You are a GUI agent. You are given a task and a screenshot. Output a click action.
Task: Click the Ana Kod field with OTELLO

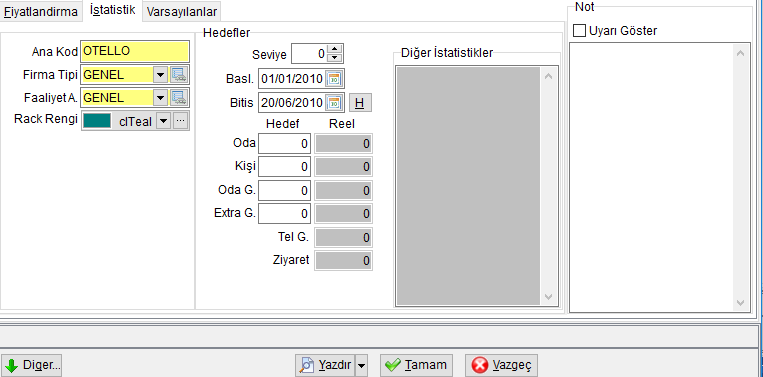click(x=135, y=51)
